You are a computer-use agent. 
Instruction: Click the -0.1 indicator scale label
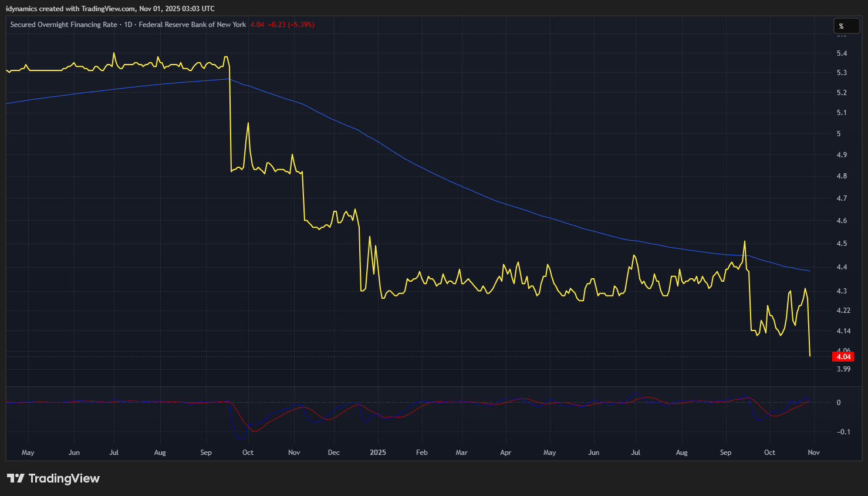[x=843, y=432]
